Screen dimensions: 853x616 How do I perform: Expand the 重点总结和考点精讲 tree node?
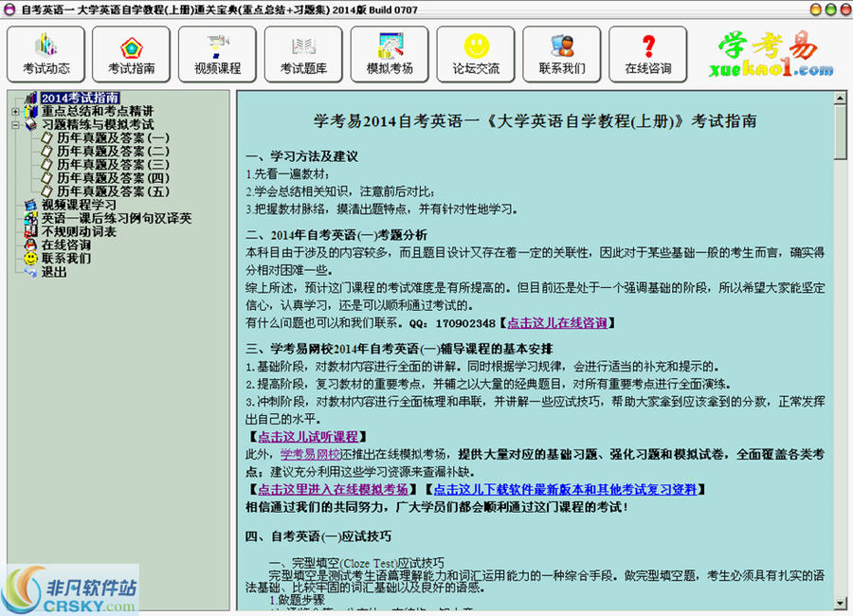[15, 112]
